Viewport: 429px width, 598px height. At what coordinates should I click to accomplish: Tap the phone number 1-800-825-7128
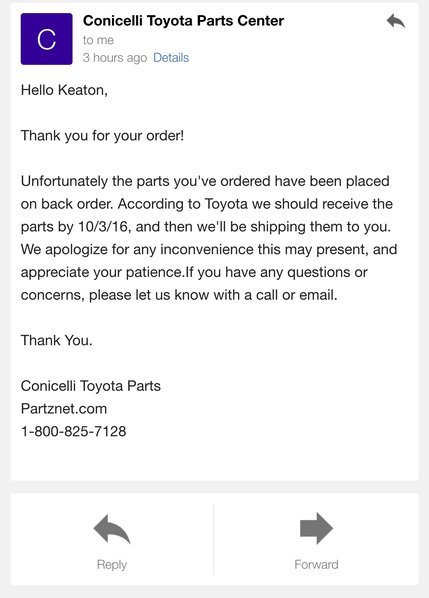74,431
